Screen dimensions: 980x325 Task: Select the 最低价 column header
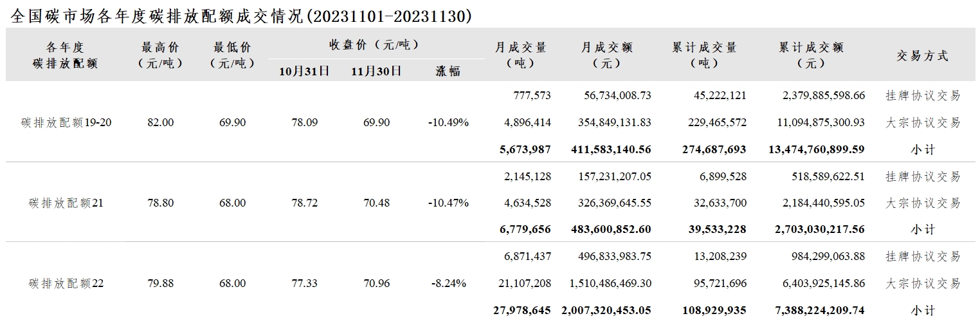232,55
